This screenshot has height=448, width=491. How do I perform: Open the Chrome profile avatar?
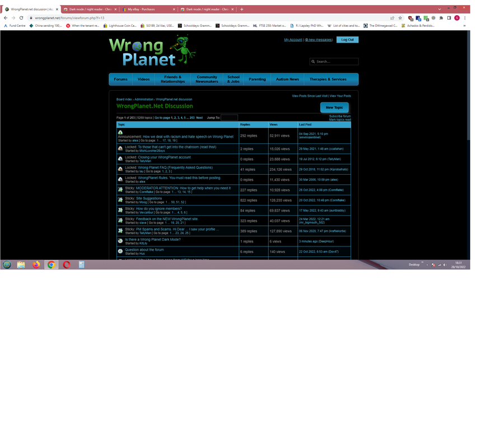click(x=457, y=18)
